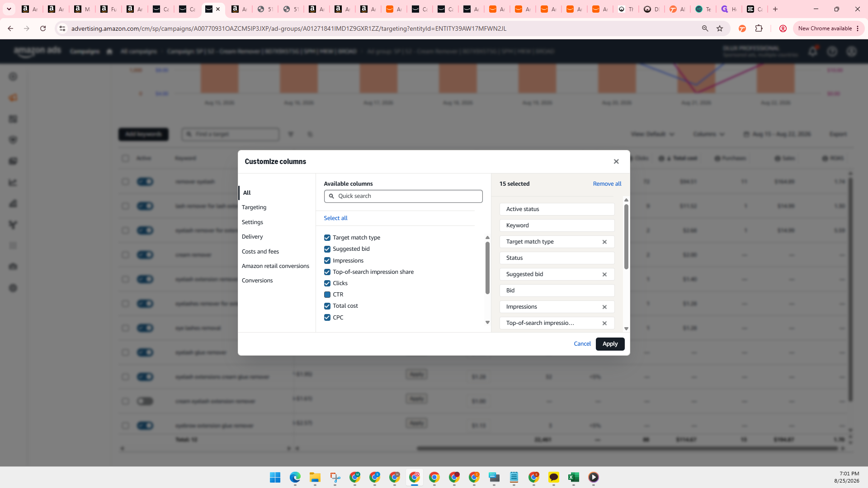Apply column changes
Screen dimensions: 868x488
(x=610, y=344)
